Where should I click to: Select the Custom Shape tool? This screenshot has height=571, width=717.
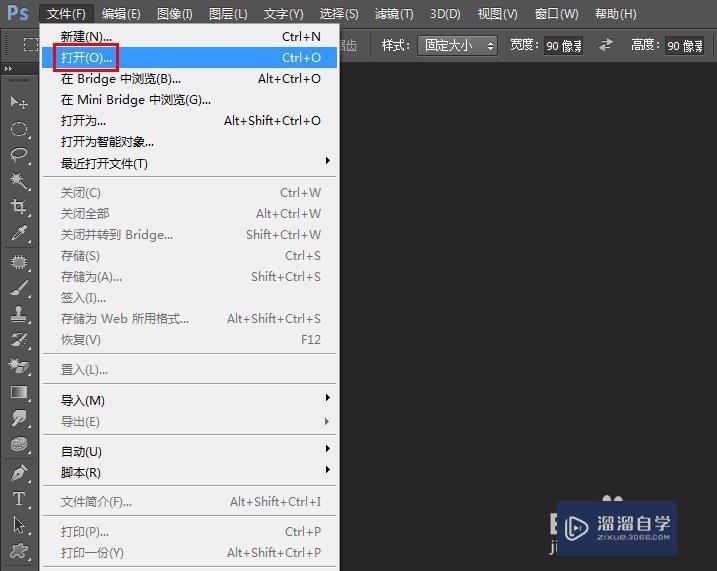pyautogui.click(x=19, y=551)
